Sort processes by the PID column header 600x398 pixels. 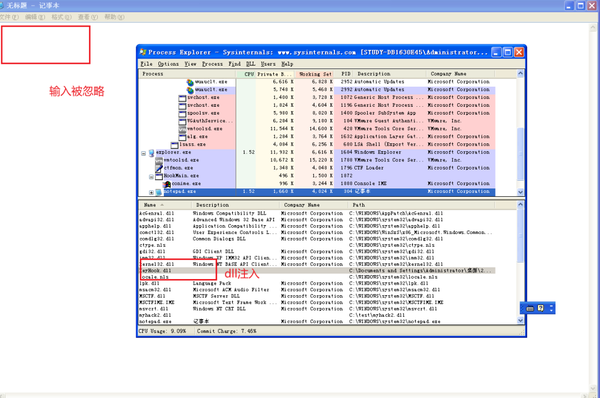[346, 74]
